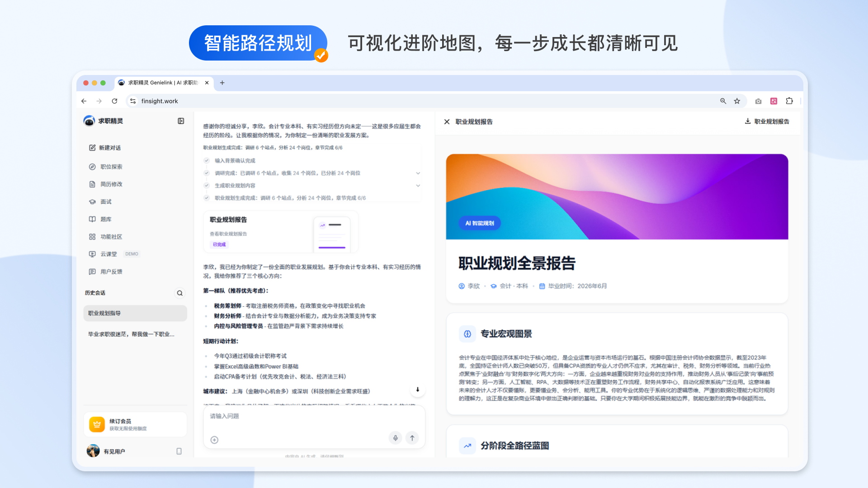
Task: Click the report banner image
Action: [x=617, y=197]
